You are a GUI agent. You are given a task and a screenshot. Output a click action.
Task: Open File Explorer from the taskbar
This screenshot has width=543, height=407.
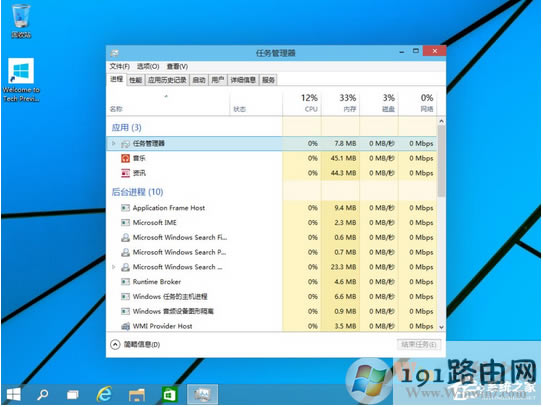[137, 395]
